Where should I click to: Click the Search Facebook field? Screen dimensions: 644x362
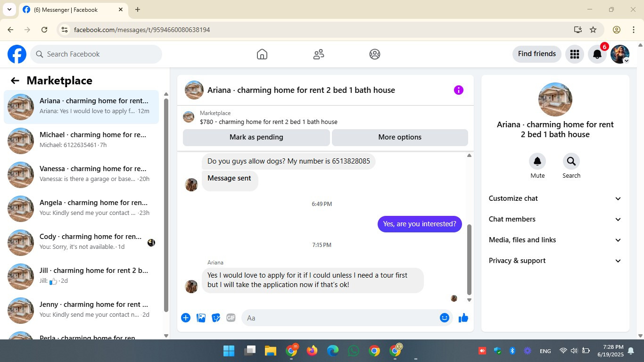96,54
